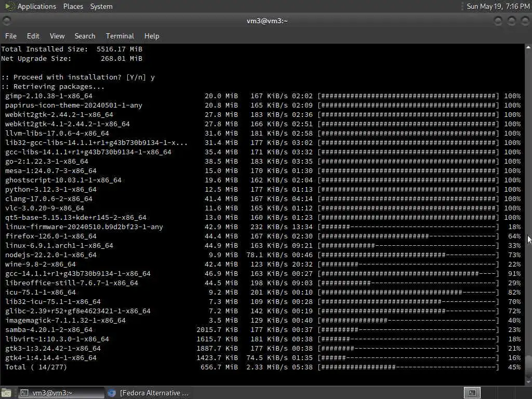The height and width of the screenshot is (399, 532).
Task: Click the Total Installed Size 5516.17 MiB line
Action: [72, 49]
